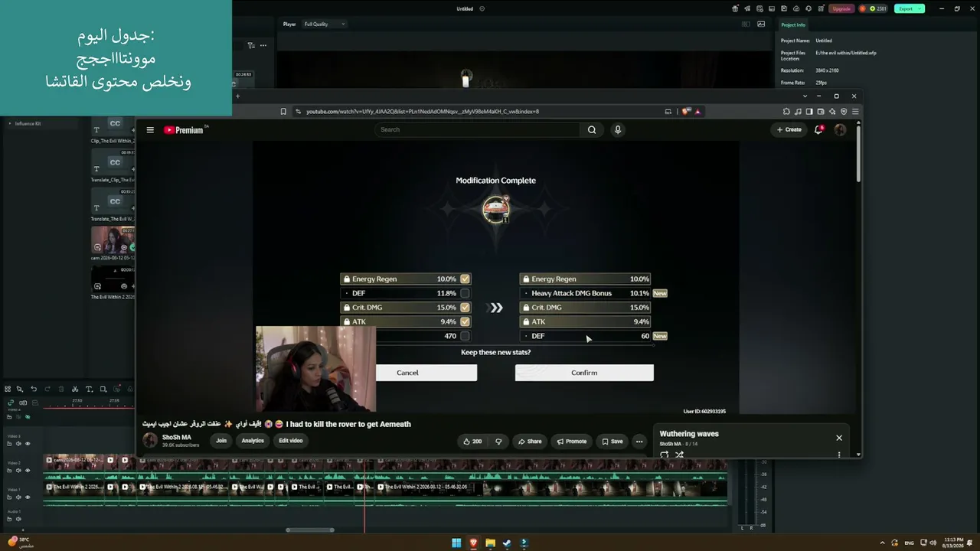
Task: Open the Wuthering waves playlist options menu
Action: (839, 455)
